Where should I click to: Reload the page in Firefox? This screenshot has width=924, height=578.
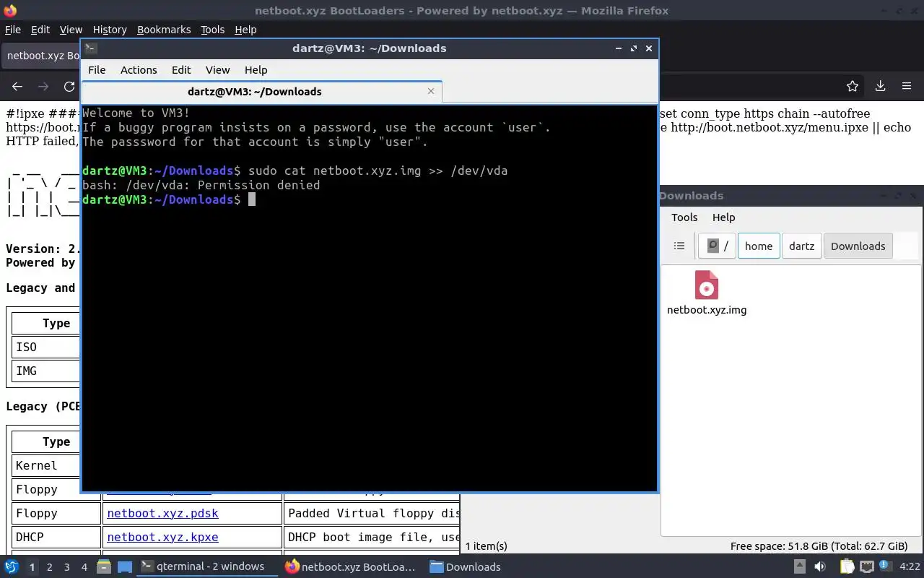[x=69, y=86]
